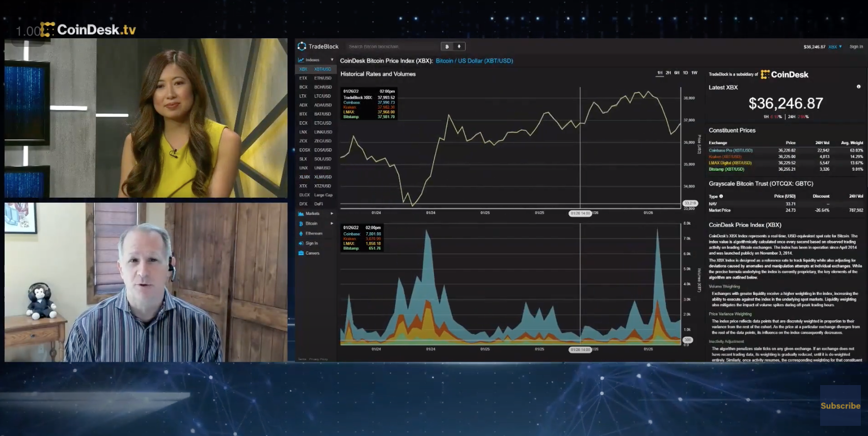Click the info icon beside Latest XBX
868x436 pixels.
[x=859, y=87]
